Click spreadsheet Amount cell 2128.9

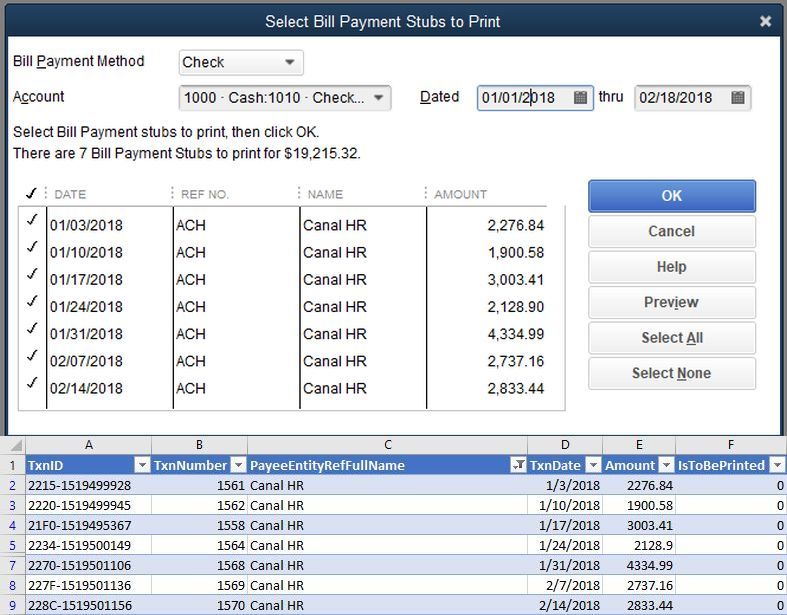[639, 545]
